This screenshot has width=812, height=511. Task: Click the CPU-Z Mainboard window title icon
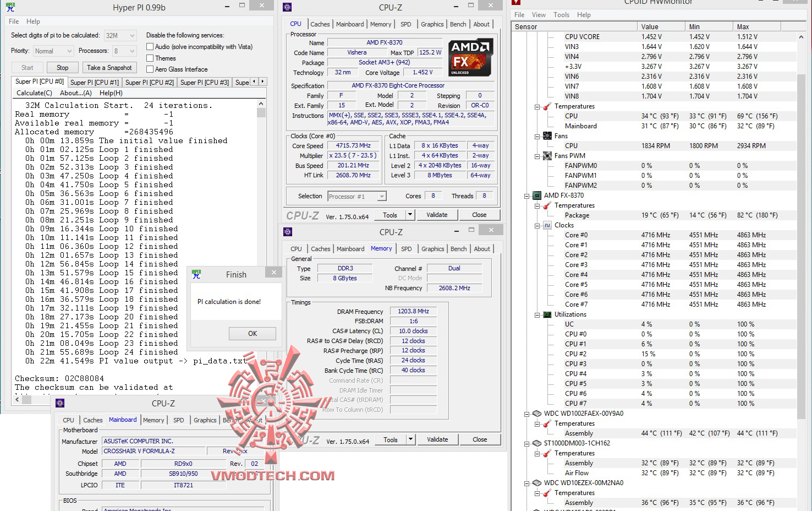60,403
